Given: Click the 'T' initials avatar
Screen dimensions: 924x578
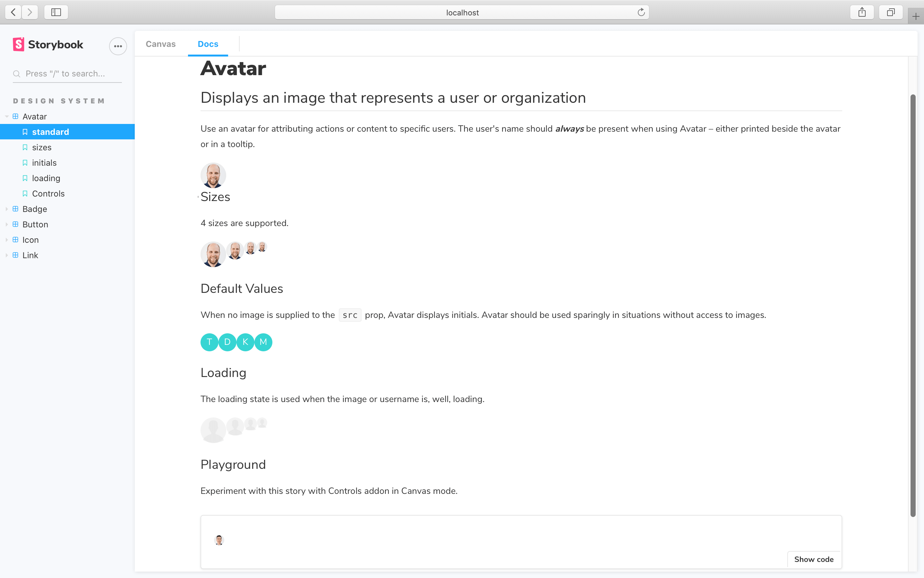Looking at the screenshot, I should click(x=210, y=342).
